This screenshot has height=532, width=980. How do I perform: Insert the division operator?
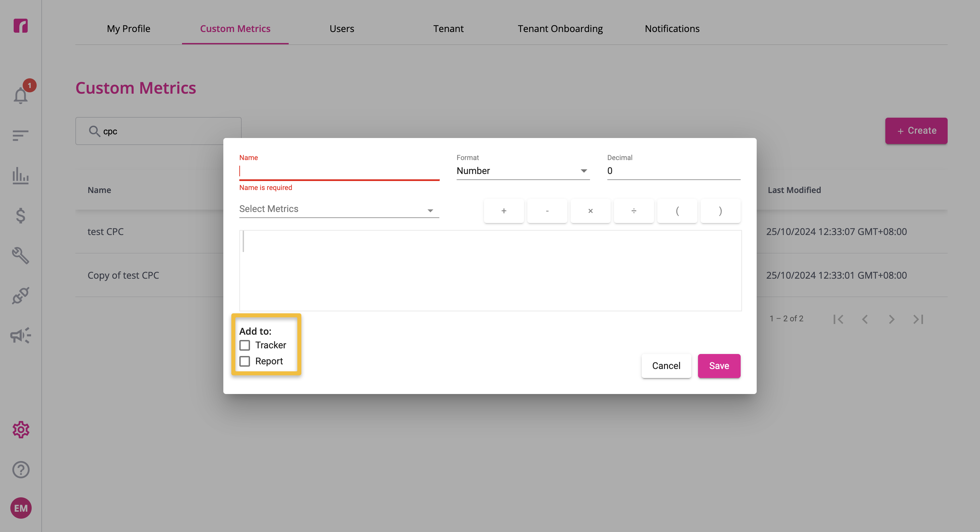coord(633,211)
